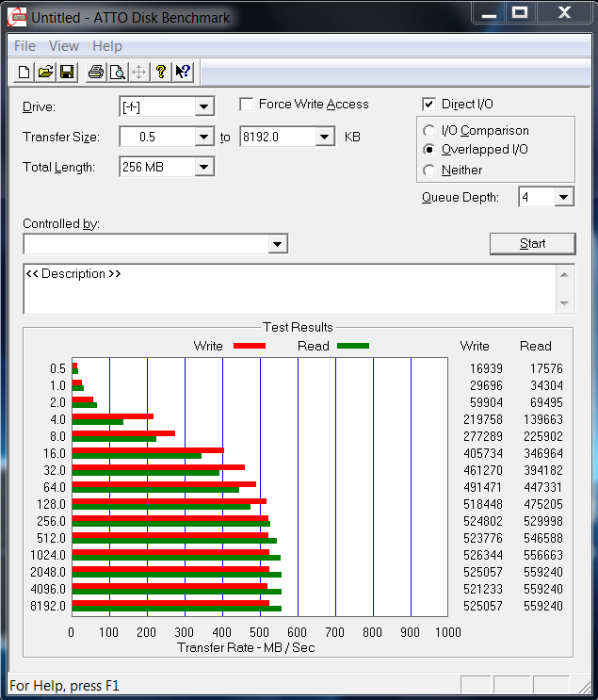598x700 pixels.
Task: Open Print Preview from the toolbar
Action: click(117, 72)
